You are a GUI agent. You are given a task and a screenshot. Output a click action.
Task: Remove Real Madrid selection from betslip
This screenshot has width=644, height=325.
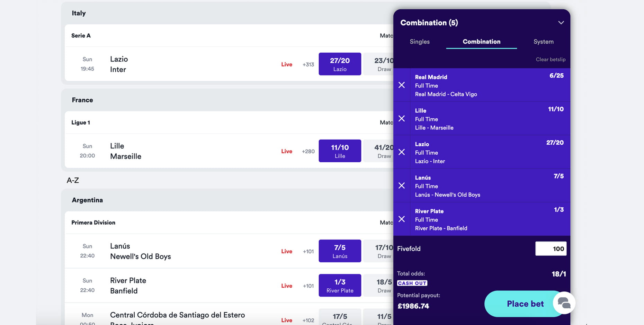(x=402, y=85)
